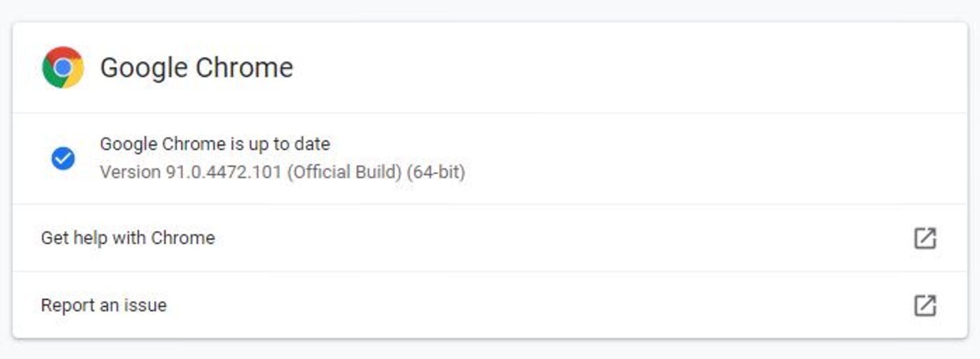Click the word "Version" in status line

130,172
